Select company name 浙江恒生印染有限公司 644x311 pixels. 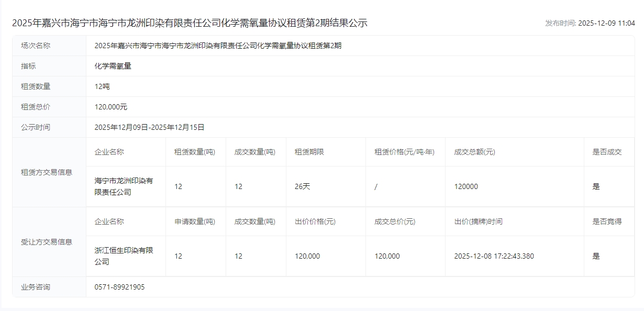(x=124, y=256)
